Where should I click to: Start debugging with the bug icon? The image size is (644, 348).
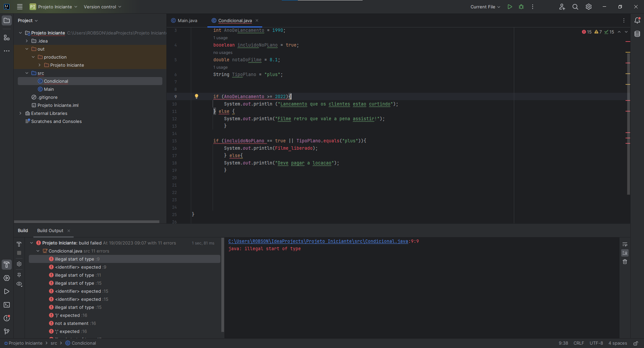click(521, 7)
